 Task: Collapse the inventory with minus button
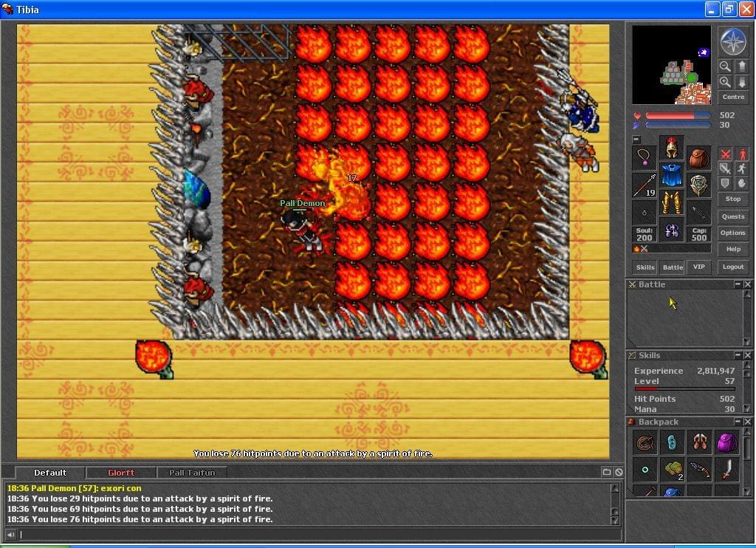click(636, 140)
